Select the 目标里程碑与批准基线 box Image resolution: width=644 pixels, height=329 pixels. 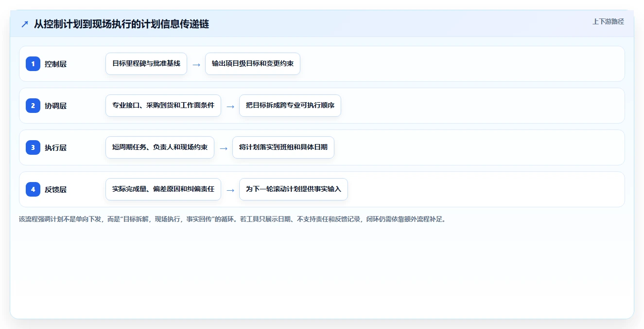point(146,64)
